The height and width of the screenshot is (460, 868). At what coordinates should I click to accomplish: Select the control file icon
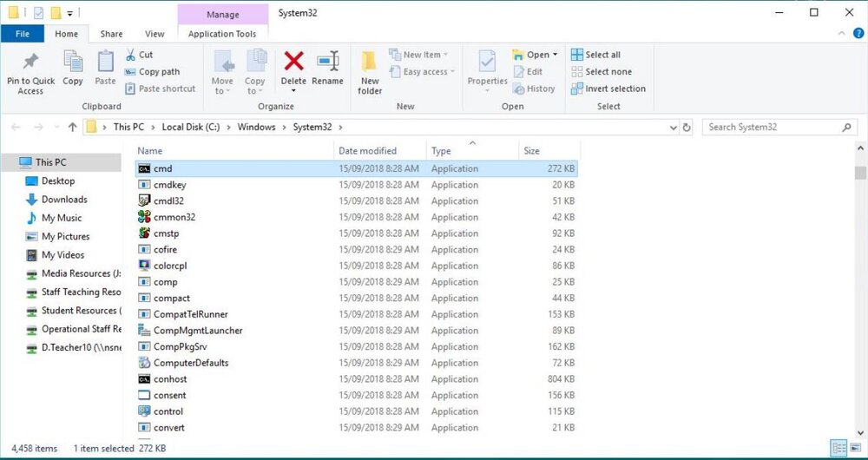(144, 411)
